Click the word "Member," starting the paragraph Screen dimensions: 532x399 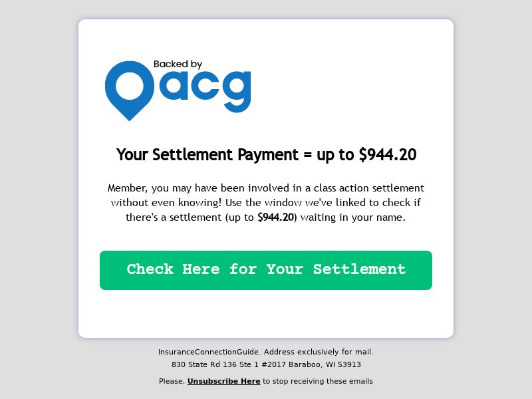click(128, 188)
